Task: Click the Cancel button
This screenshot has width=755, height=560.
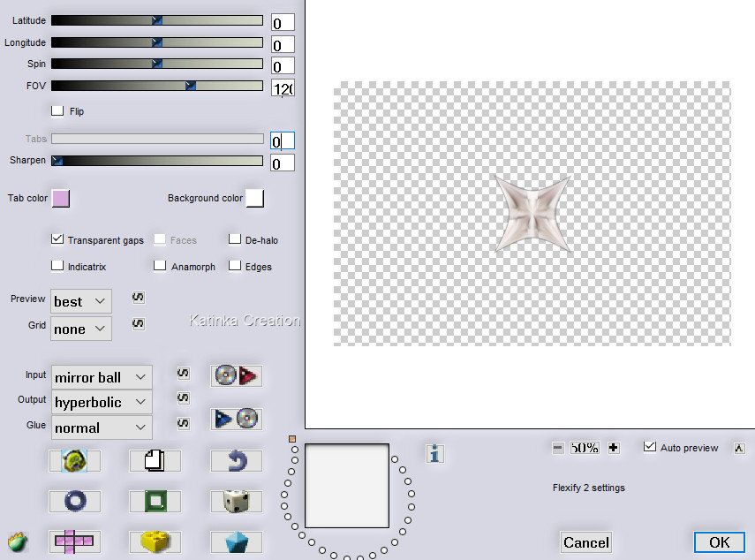Action: click(x=586, y=542)
